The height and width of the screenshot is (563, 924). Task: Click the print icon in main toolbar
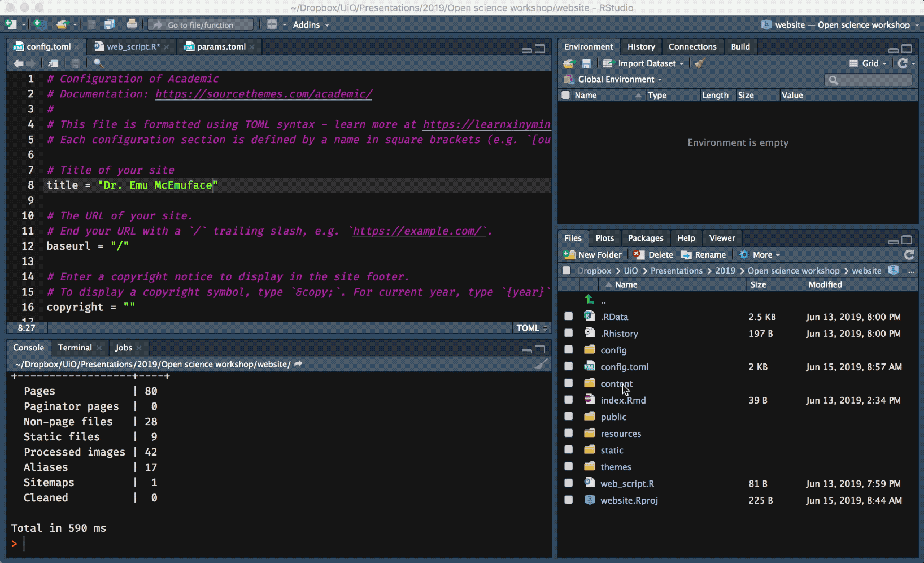132,24
